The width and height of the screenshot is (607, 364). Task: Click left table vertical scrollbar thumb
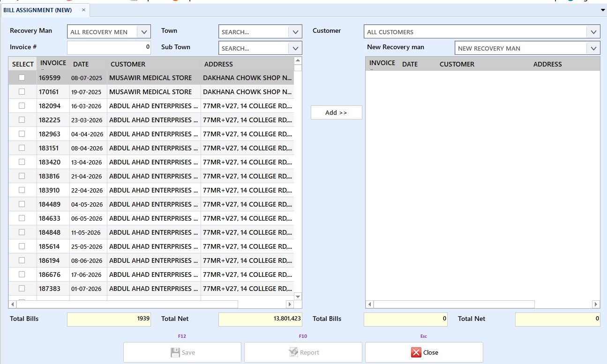pos(298,68)
